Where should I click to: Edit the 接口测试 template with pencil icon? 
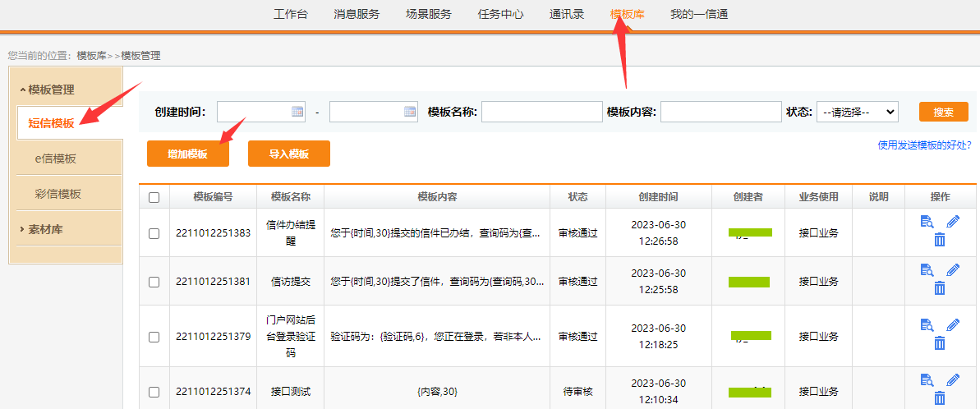click(953, 379)
